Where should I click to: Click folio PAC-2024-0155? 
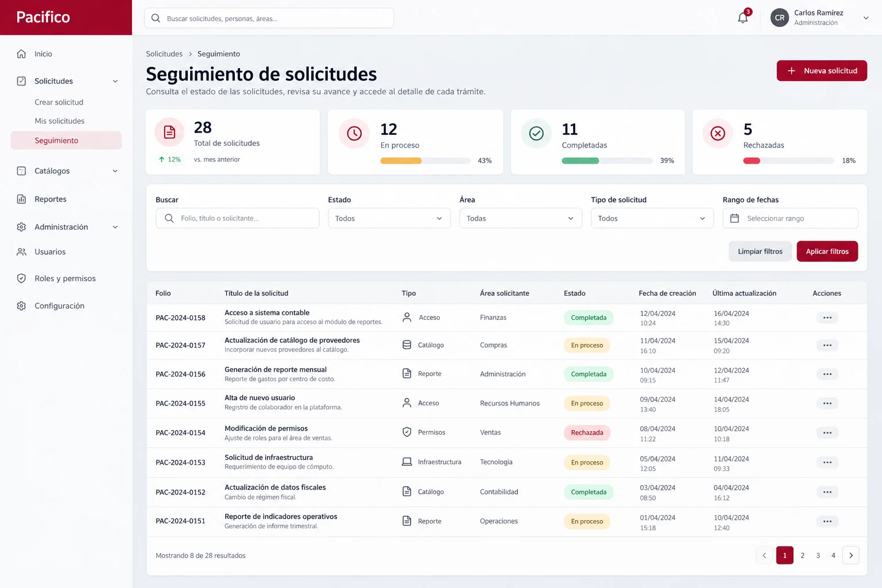180,403
